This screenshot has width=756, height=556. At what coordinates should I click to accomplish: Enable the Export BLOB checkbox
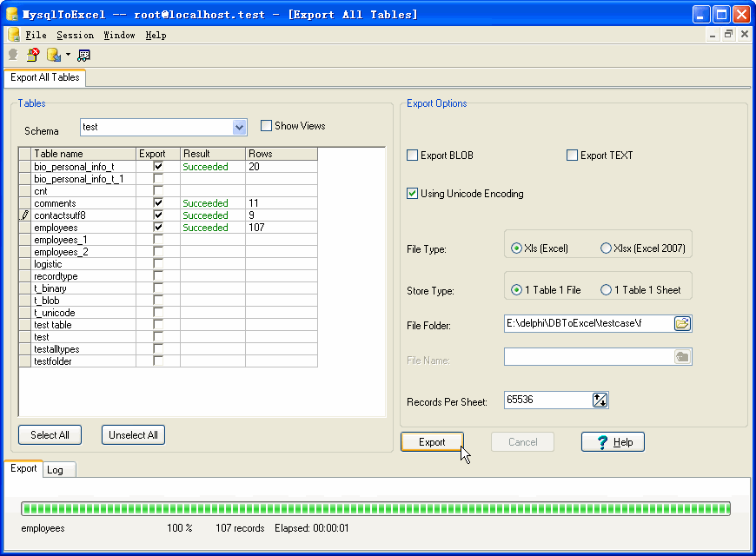(x=413, y=156)
